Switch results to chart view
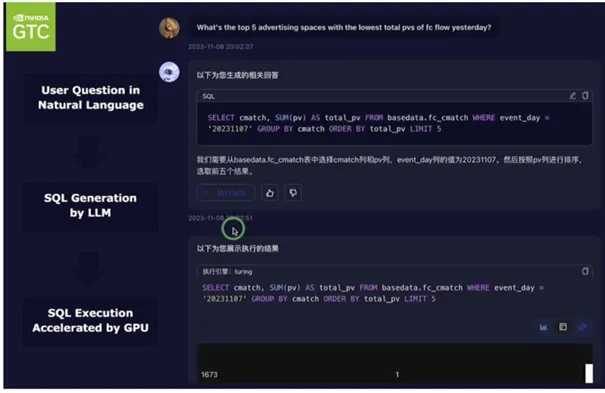Screen dimensions: 605x393 [x=543, y=327]
